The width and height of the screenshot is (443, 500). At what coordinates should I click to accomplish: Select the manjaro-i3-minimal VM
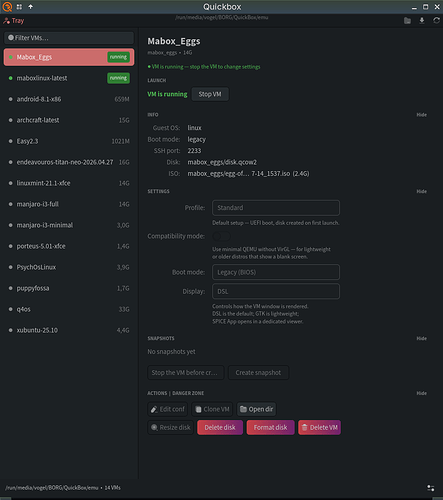point(69,225)
